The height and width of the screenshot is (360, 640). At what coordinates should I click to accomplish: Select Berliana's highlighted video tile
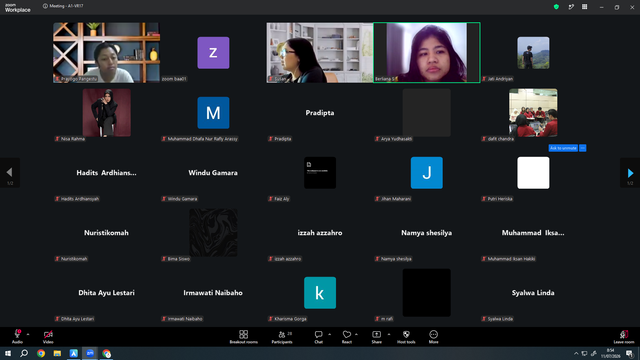click(x=427, y=53)
